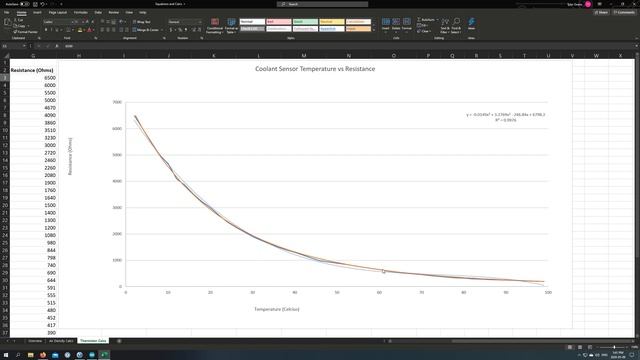
Task: Click the Copy command
Action: pos(20,26)
